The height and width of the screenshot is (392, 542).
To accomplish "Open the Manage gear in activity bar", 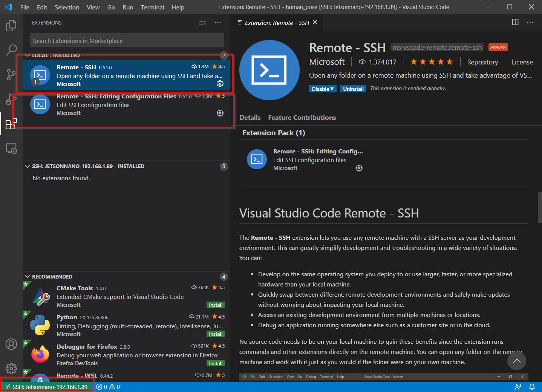I will [x=11, y=368].
